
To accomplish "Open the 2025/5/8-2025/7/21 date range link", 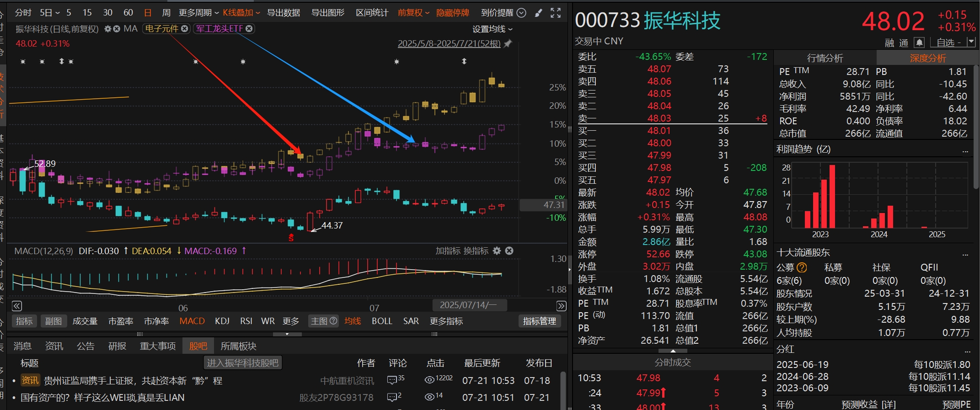I will 449,44.
